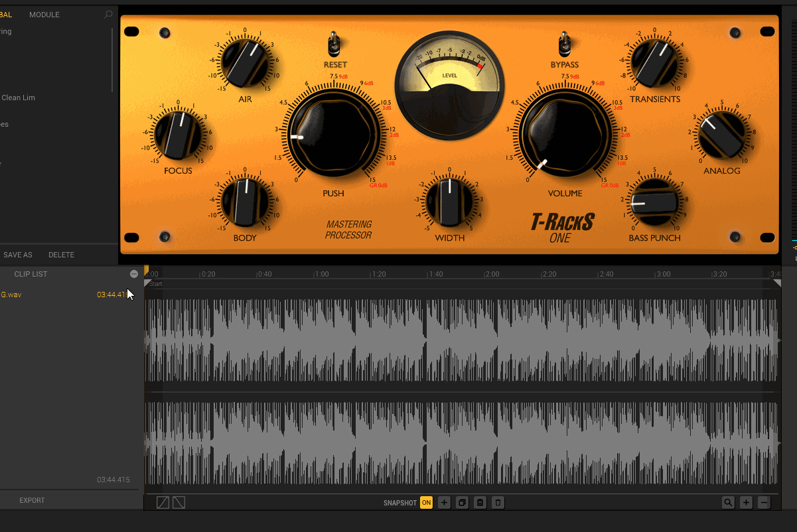797x532 pixels.
Task: Open the preset search magnifier icon
Action: pos(108,15)
